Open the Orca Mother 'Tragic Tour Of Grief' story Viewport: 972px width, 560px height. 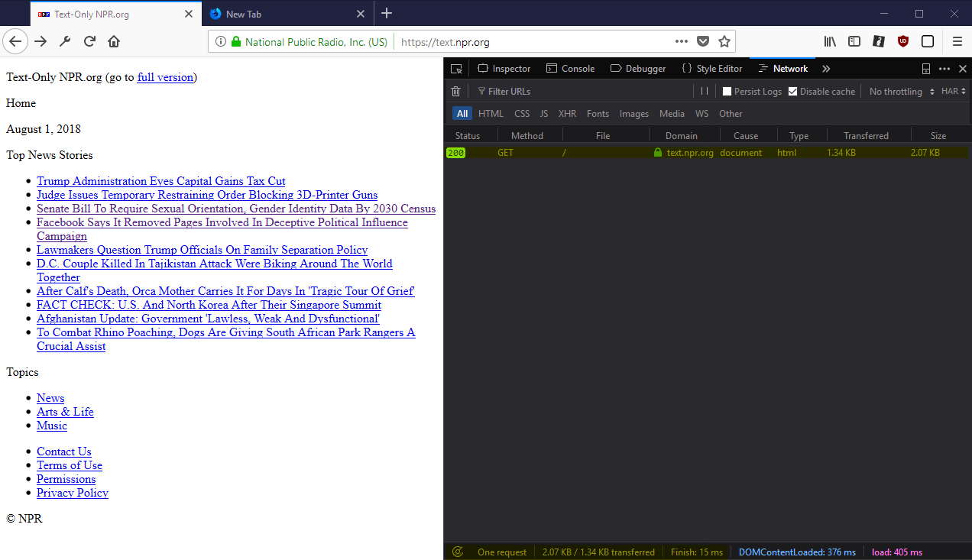(x=225, y=291)
